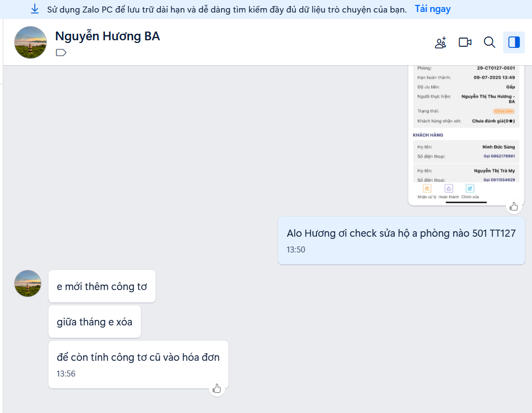Viewport: 532px width, 413px height.
Task: Click the sender avatar beside the received messages
Action: point(28,283)
